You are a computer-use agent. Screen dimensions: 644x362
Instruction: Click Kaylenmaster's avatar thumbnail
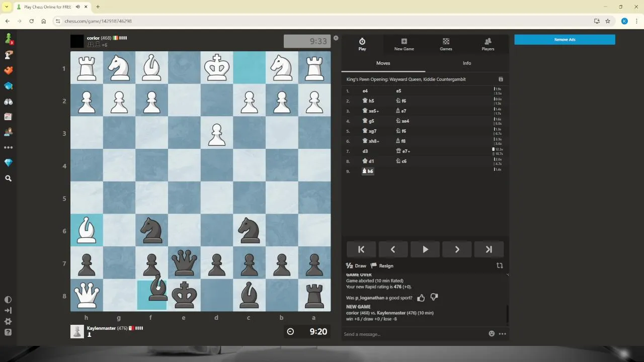77,331
